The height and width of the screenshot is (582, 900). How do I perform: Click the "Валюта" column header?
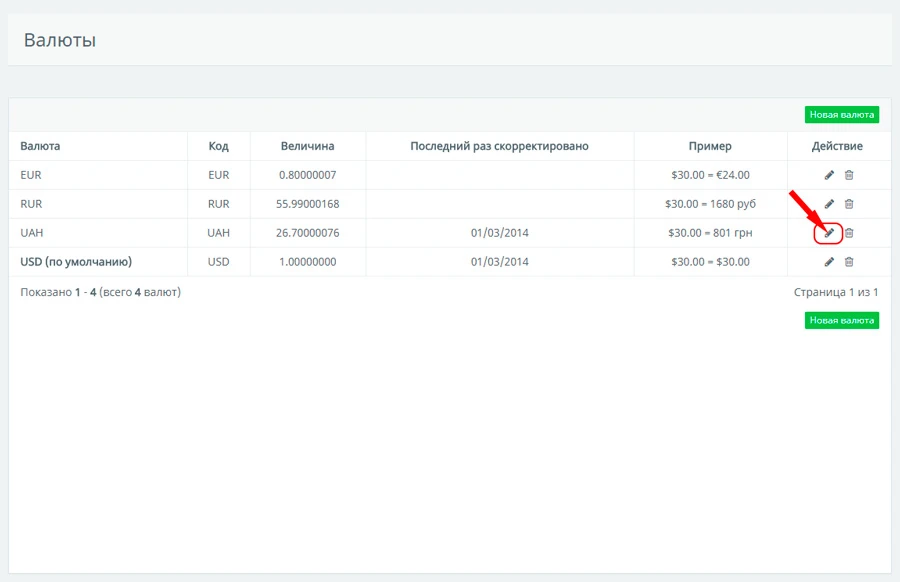pyautogui.click(x=40, y=146)
